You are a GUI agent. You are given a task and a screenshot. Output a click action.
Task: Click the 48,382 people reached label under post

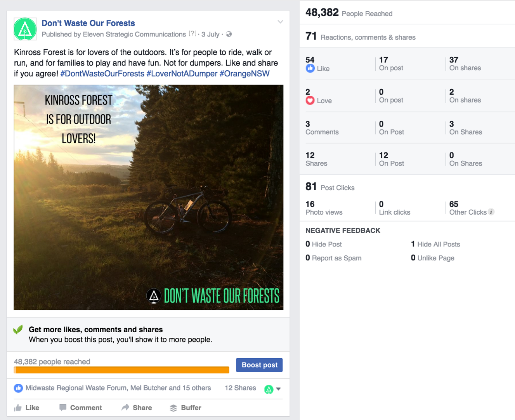[x=52, y=362]
